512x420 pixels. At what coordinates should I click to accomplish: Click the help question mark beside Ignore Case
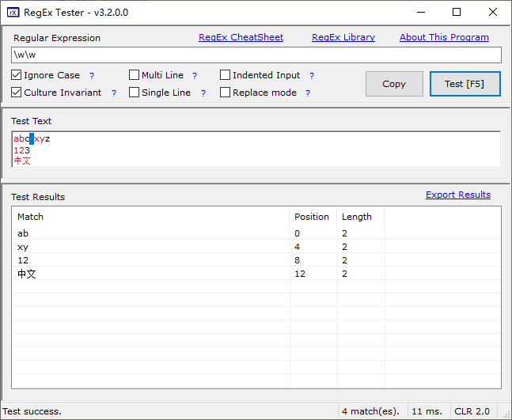(92, 76)
